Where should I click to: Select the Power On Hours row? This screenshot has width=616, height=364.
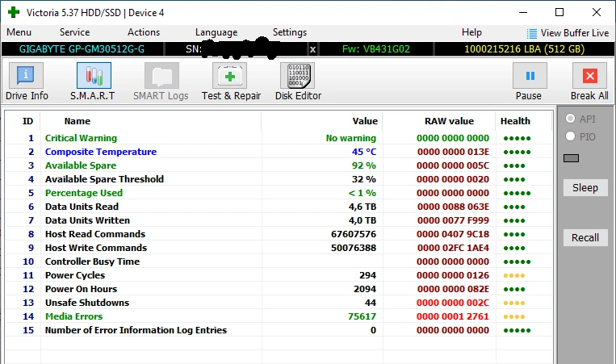coord(279,289)
